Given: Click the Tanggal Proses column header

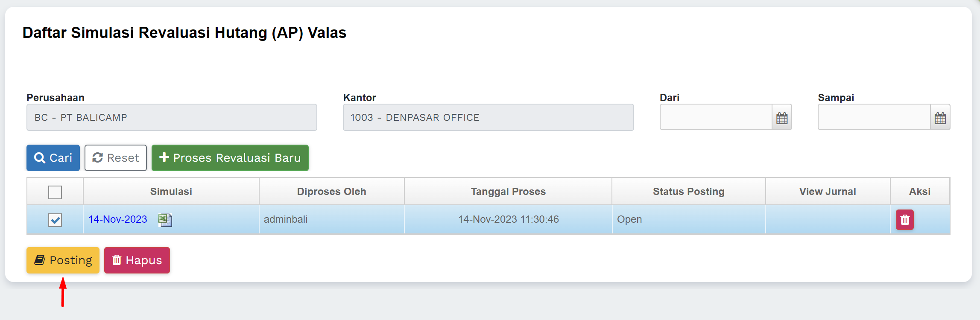Looking at the screenshot, I should pyautogui.click(x=508, y=192).
